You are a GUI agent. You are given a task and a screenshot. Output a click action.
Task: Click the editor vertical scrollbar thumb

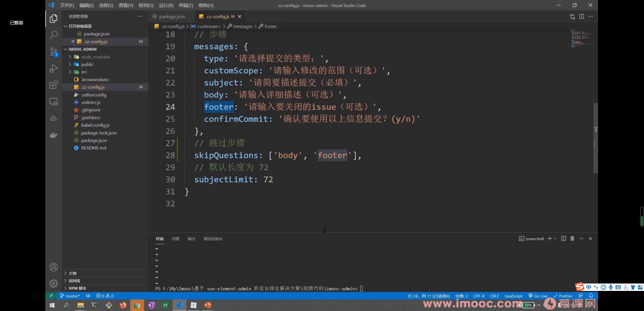click(x=596, y=138)
